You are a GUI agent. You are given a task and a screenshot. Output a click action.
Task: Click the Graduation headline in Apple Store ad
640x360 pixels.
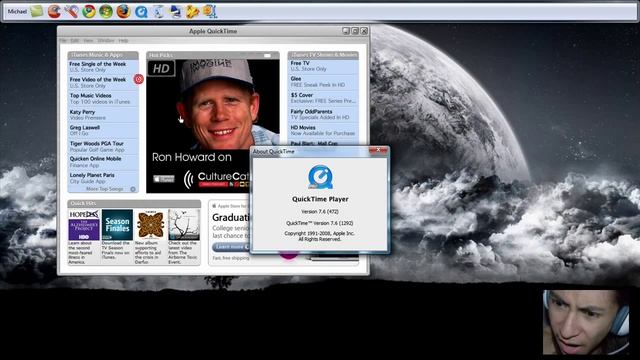(231, 218)
